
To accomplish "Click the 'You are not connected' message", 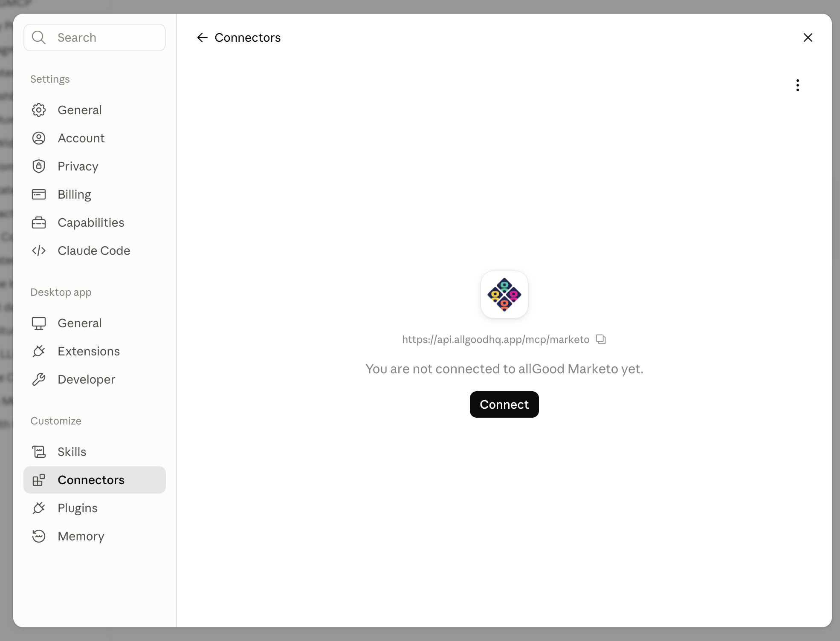I will tap(504, 369).
